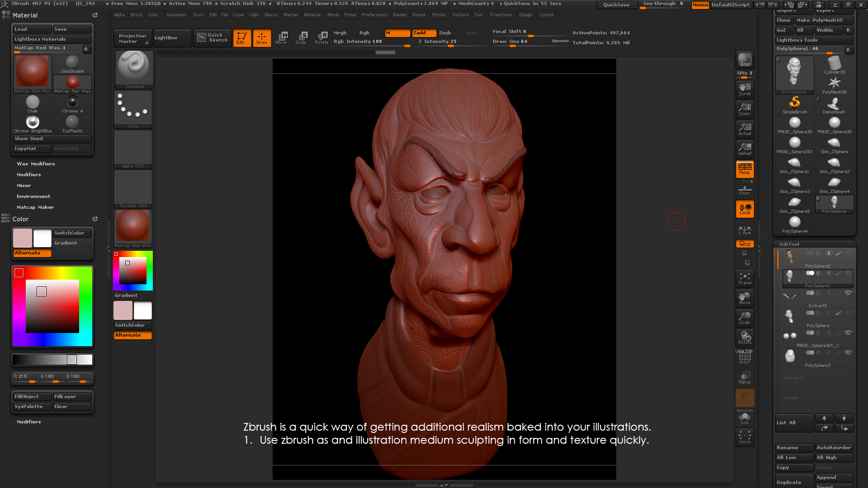
Task: Toggle Persp perspective mode
Action: point(745,169)
